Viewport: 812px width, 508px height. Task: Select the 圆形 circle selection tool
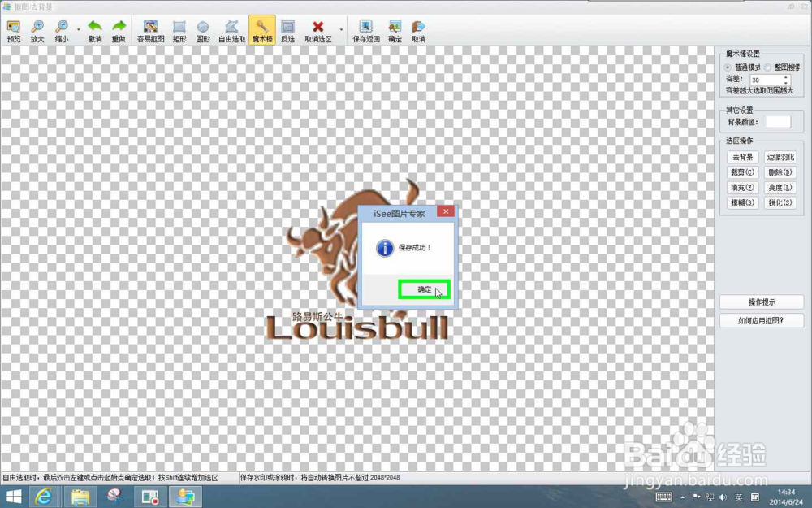[203, 31]
